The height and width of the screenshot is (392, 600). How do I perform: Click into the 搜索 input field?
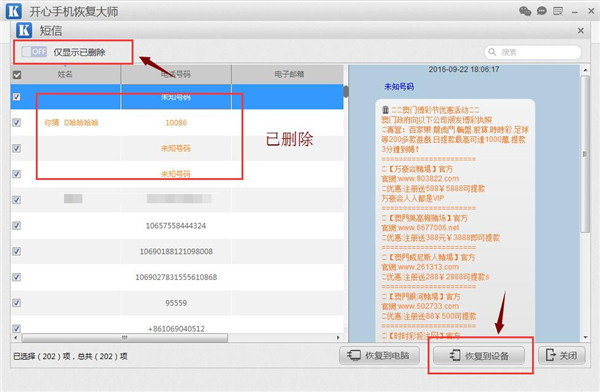[533, 52]
